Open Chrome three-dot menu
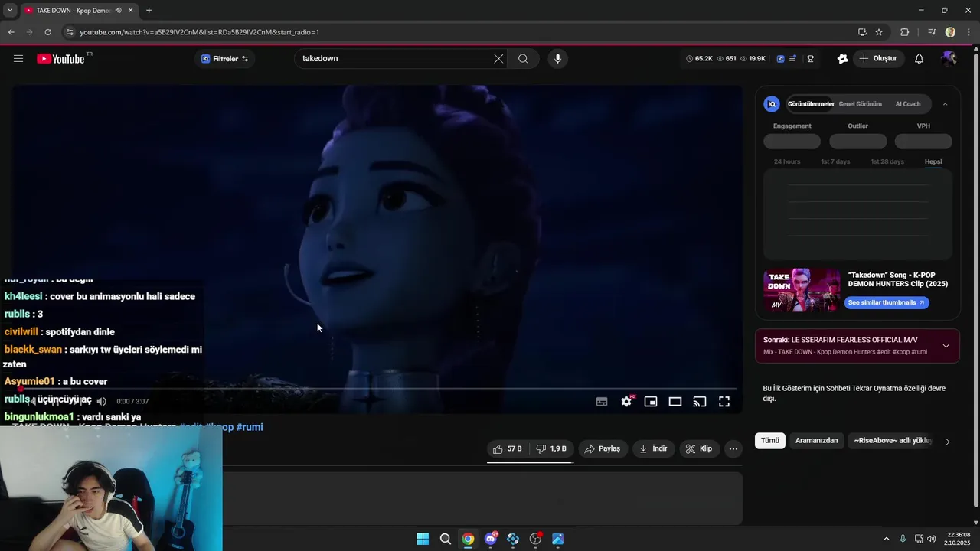Screen dimensions: 980x551 pyautogui.click(x=969, y=32)
